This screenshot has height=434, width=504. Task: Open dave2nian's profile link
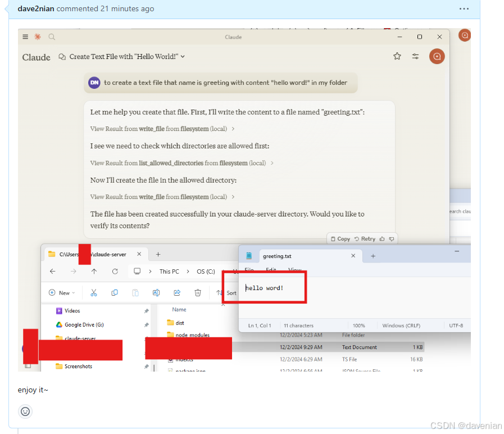36,9
